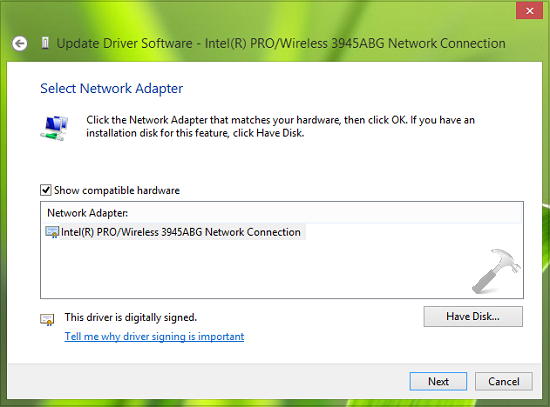
Task: Click the network computers icon
Action: (55, 128)
